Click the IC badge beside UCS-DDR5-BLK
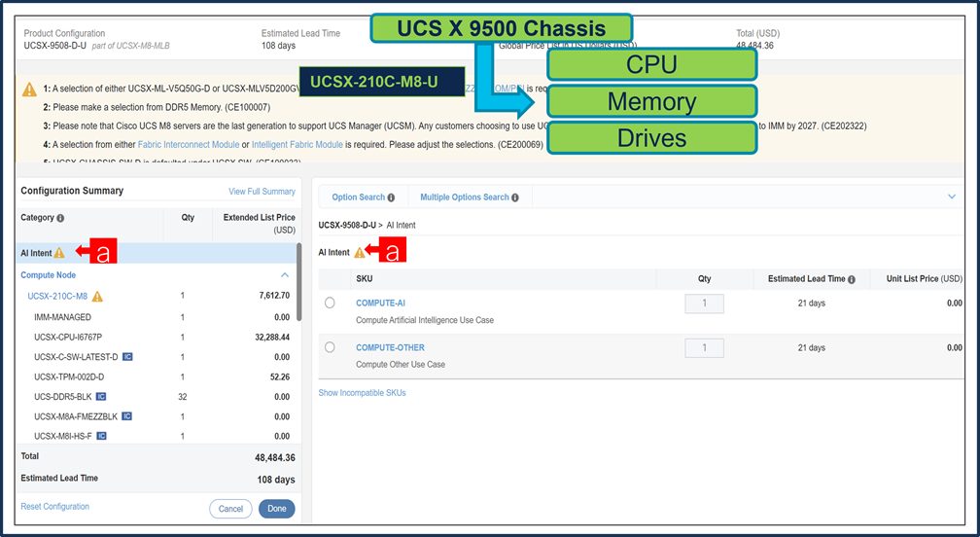The height and width of the screenshot is (537, 980). pyautogui.click(x=101, y=396)
